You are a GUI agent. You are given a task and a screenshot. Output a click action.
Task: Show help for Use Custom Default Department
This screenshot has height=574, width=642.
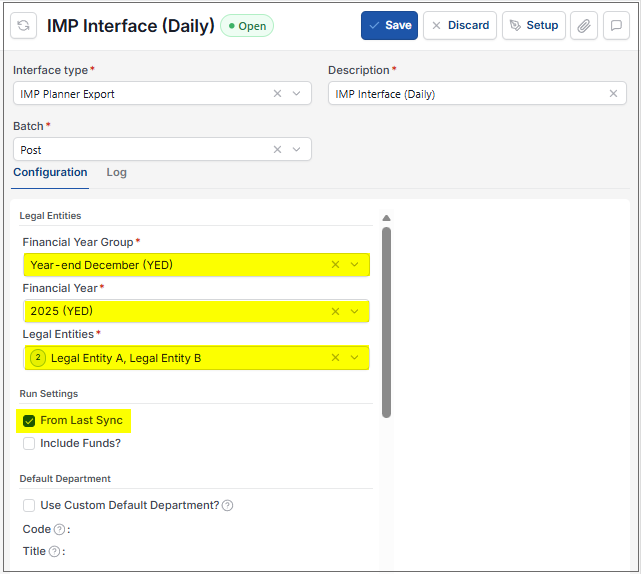(228, 506)
